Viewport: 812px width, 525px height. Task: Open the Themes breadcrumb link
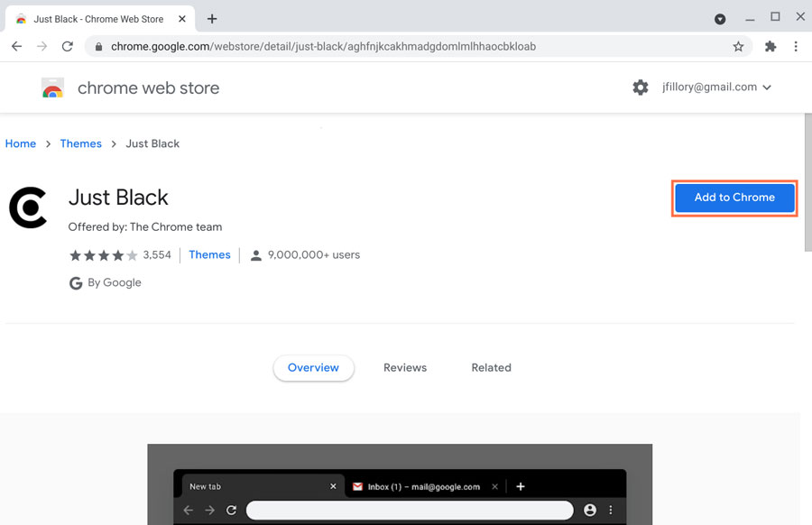tap(80, 143)
